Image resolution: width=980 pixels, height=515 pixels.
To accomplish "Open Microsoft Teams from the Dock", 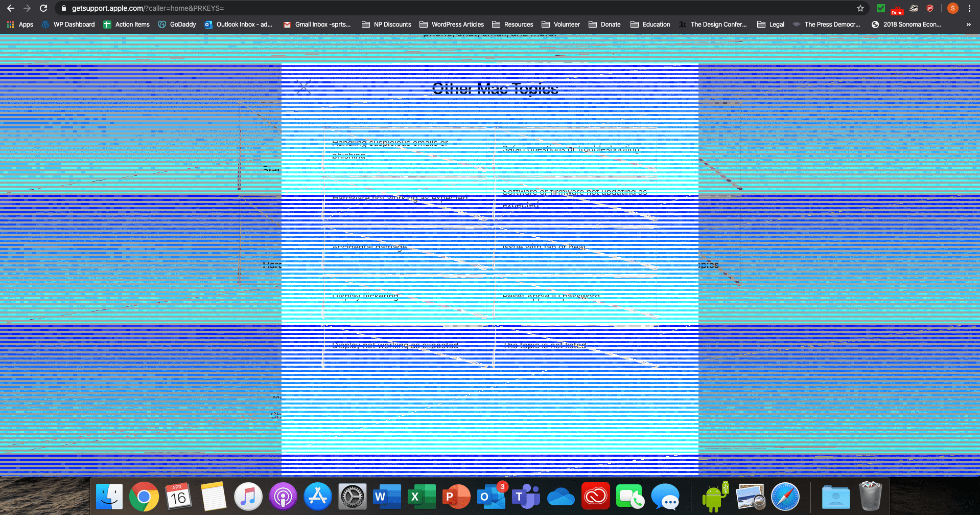I will point(526,496).
